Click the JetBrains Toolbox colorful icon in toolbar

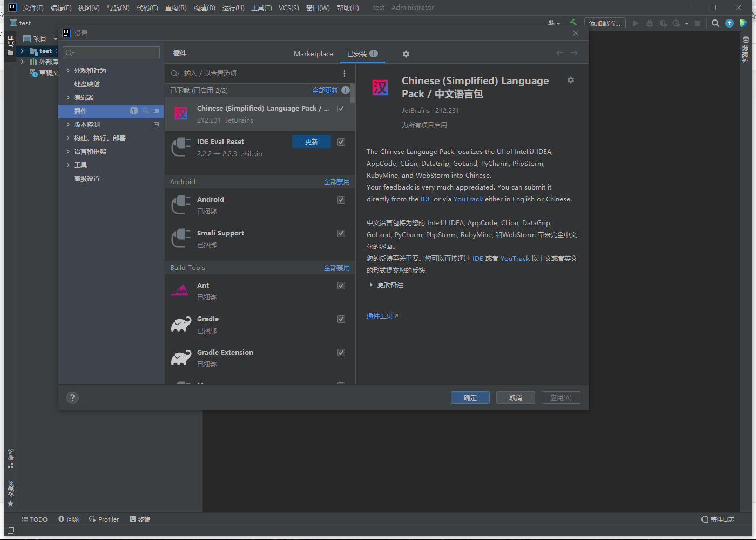[x=744, y=23]
